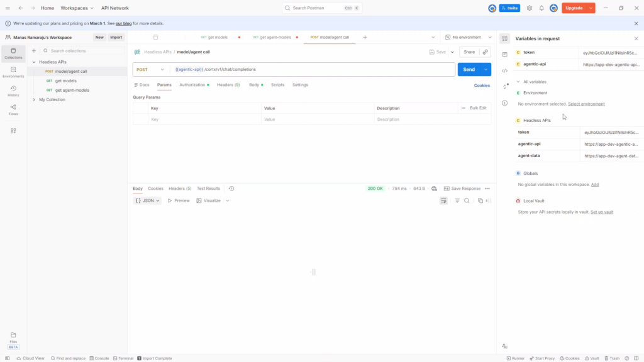
Task: Open the comments icon in right sidebar
Action: (x=504, y=55)
